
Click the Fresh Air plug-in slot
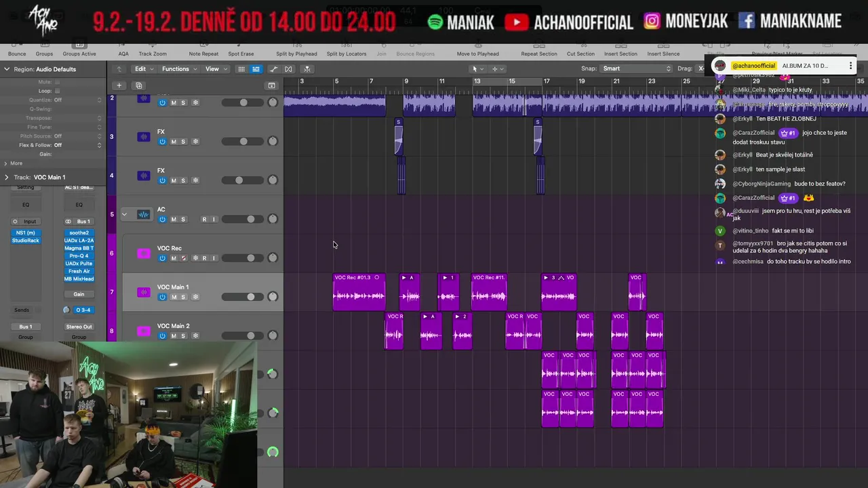click(79, 271)
